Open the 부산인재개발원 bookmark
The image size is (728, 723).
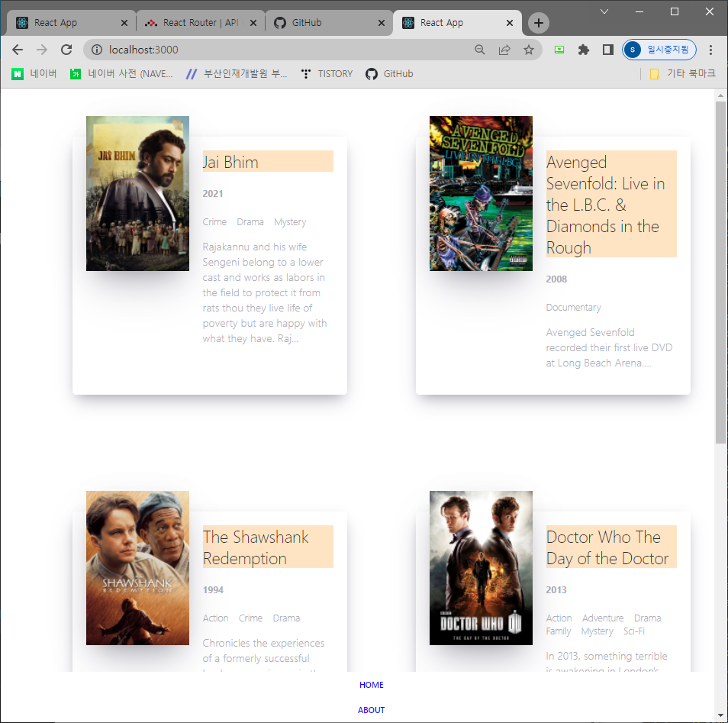[237, 73]
